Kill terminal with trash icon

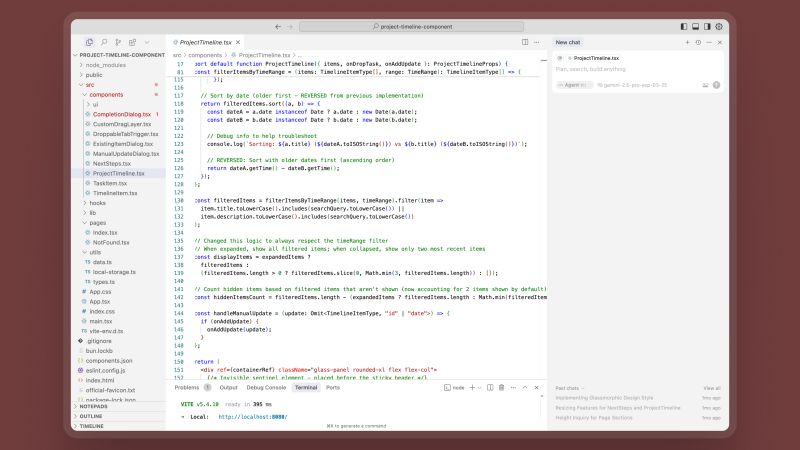502,388
